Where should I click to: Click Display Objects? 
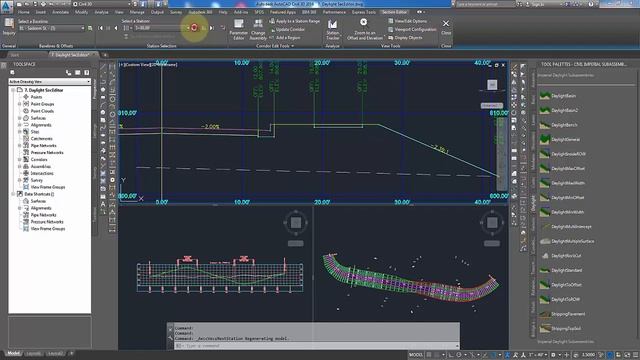point(405,38)
